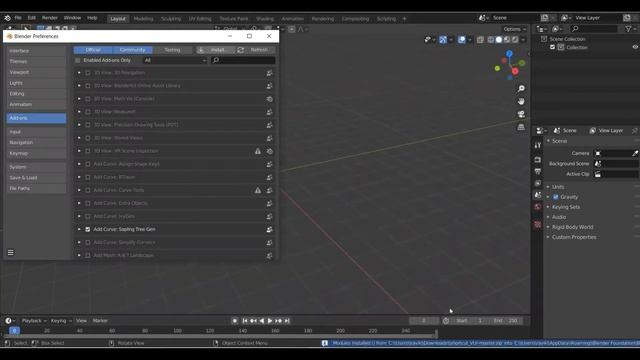Open the Preferences hamburger menu at bottom left
Screen dimensions: 640x360
pyautogui.click(x=11, y=253)
